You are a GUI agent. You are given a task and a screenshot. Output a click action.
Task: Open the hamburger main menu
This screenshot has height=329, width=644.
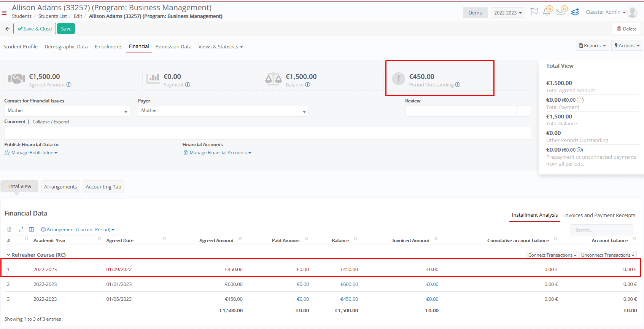[4, 13]
